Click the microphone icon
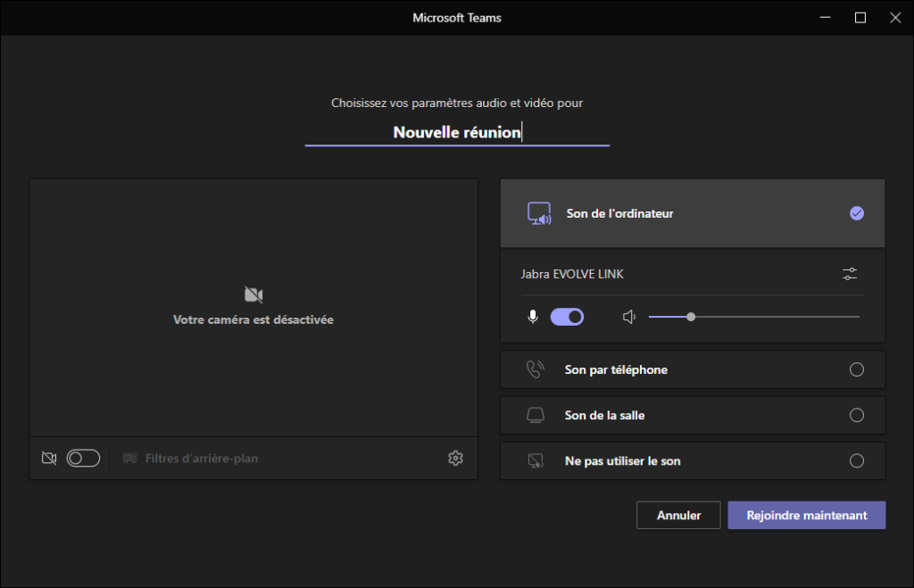914x588 pixels. click(x=533, y=317)
